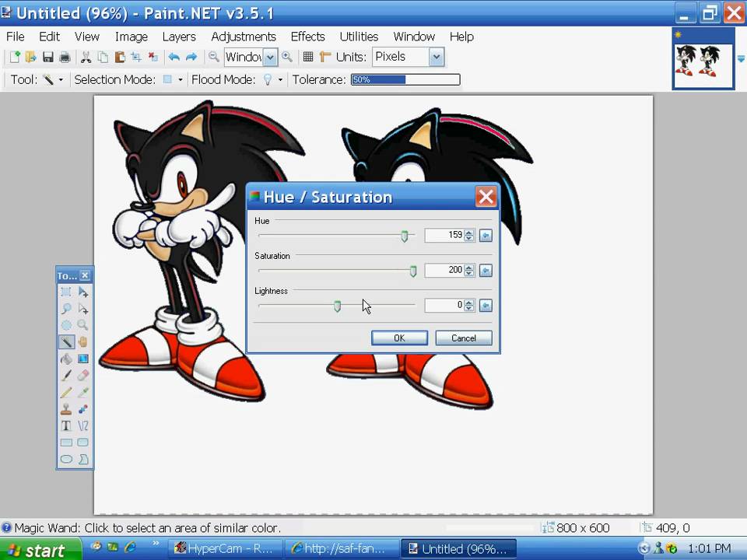Choose the Lasso Select tool

66,309
